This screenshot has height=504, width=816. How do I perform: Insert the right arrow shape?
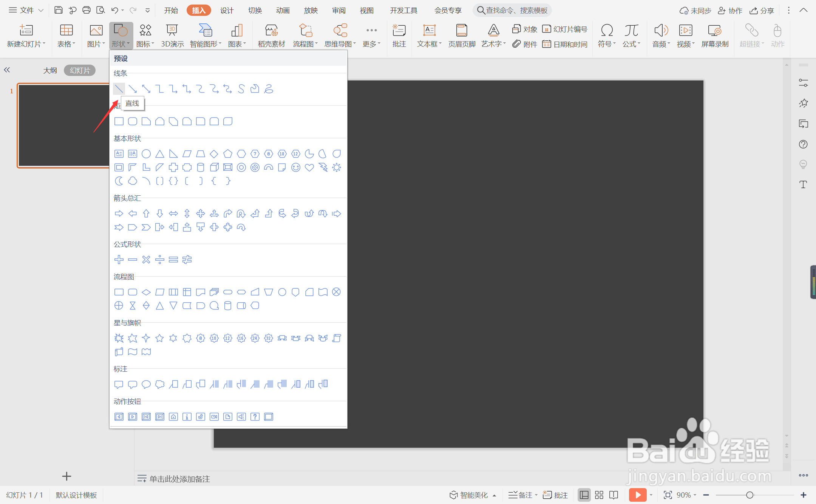[x=119, y=213]
